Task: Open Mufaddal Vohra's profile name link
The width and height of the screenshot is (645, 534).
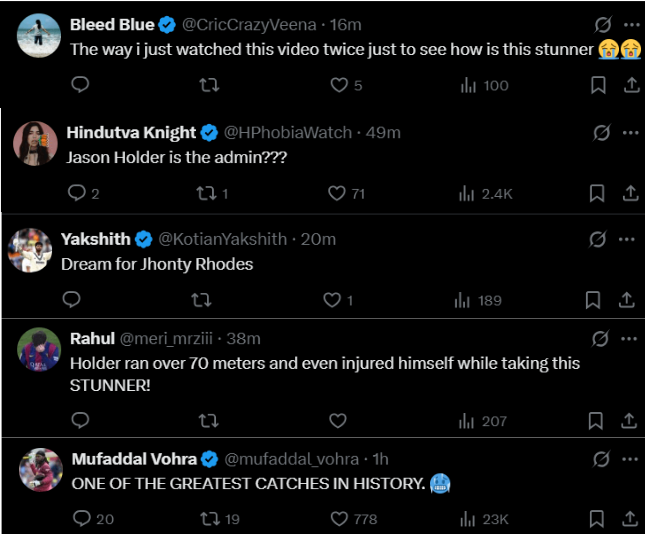Action: click(133, 459)
